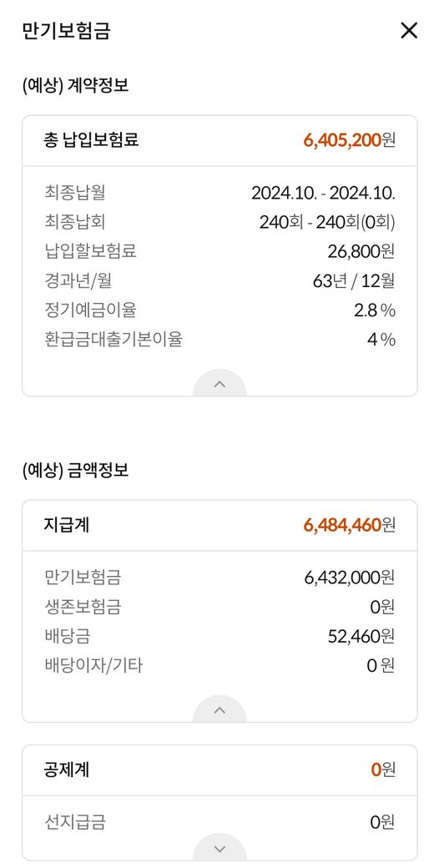Select the 만기보험금 6,432,000원 amount
This screenshot has height=868, width=439.
(x=350, y=578)
